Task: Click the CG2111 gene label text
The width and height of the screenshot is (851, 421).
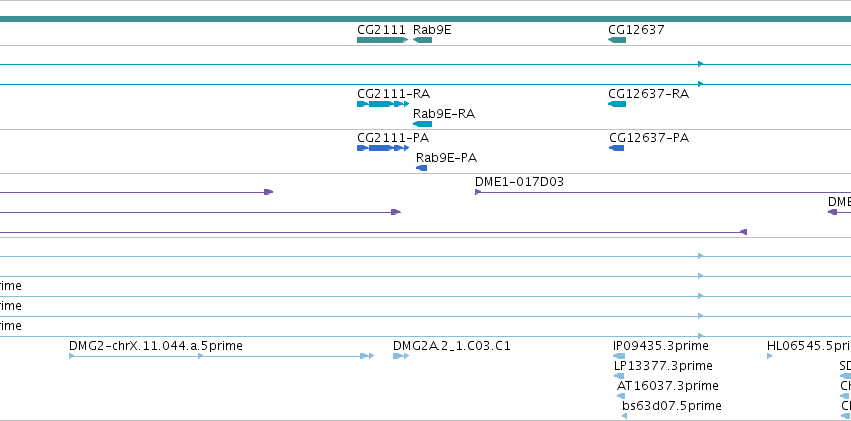Action: point(382,30)
